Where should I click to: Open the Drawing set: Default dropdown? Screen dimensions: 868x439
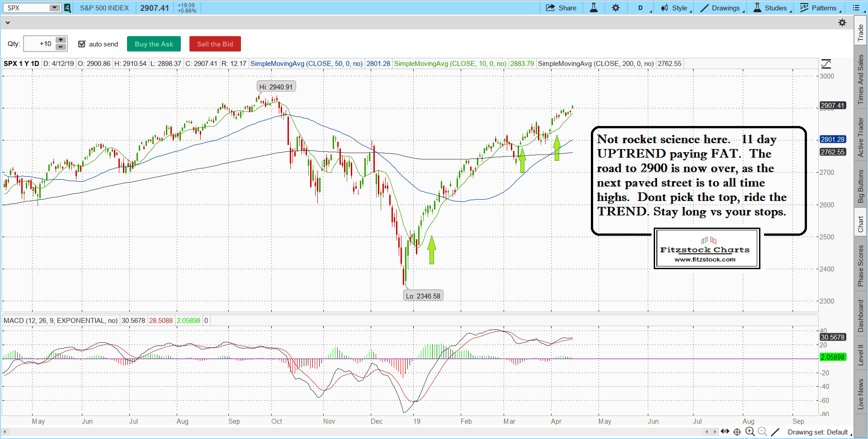(819, 432)
